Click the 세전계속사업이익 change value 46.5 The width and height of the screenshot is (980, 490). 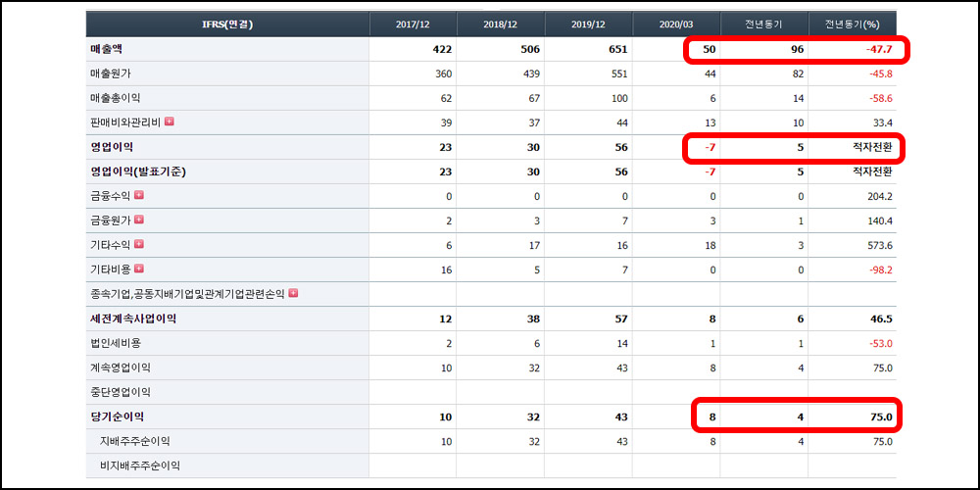pyautogui.click(x=881, y=318)
